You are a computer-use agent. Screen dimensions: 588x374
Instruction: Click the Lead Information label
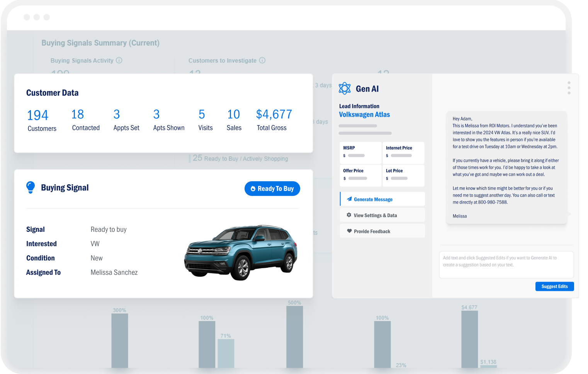click(359, 106)
